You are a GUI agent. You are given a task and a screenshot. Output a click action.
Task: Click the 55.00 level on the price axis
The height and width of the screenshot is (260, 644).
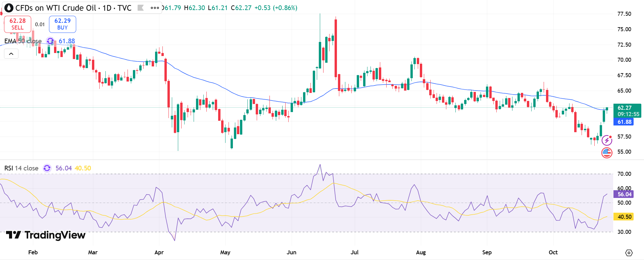[624, 152]
